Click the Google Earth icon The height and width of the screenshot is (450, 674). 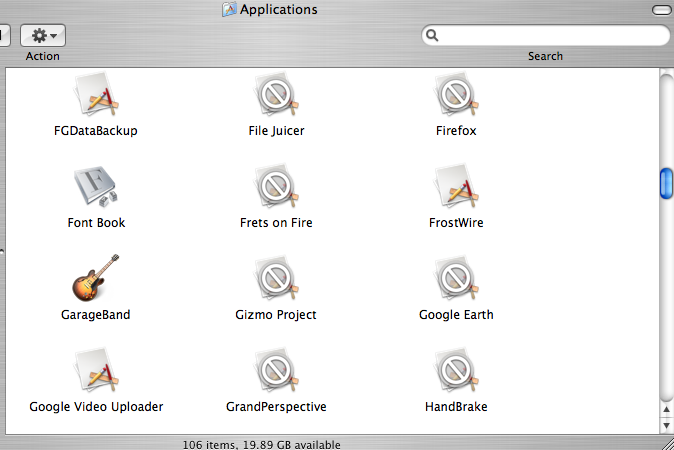point(456,278)
